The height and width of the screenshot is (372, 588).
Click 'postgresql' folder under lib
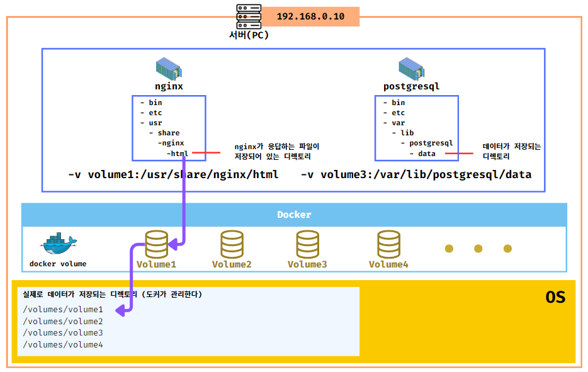click(x=431, y=143)
